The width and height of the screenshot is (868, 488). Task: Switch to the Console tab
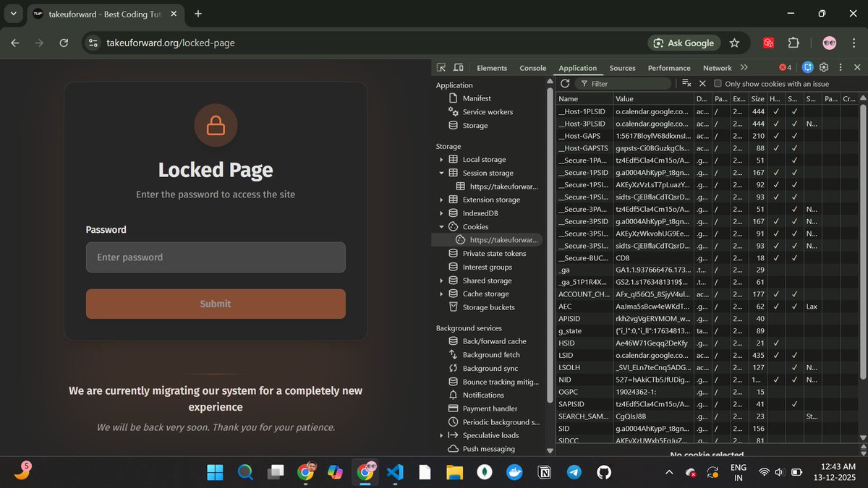[533, 68]
